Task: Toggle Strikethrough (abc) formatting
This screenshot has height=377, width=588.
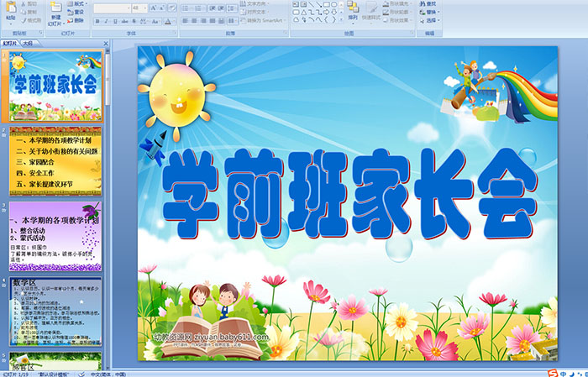Action: click(x=124, y=21)
